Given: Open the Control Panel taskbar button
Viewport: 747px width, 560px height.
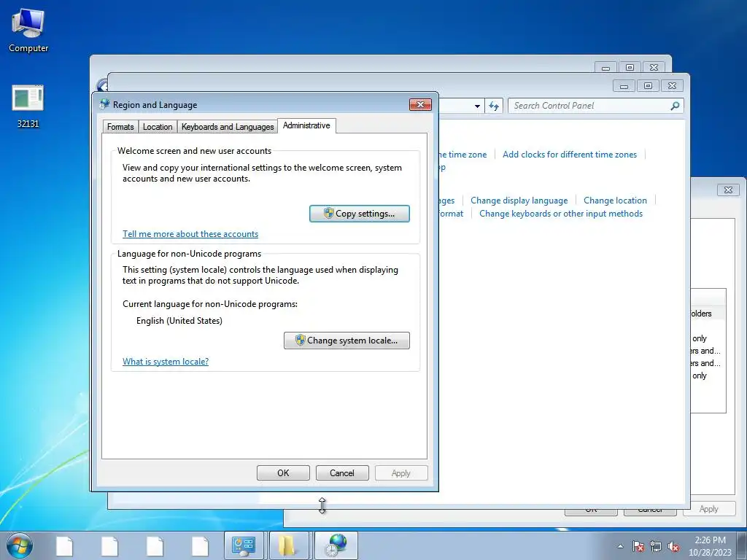Looking at the screenshot, I should [x=244, y=545].
